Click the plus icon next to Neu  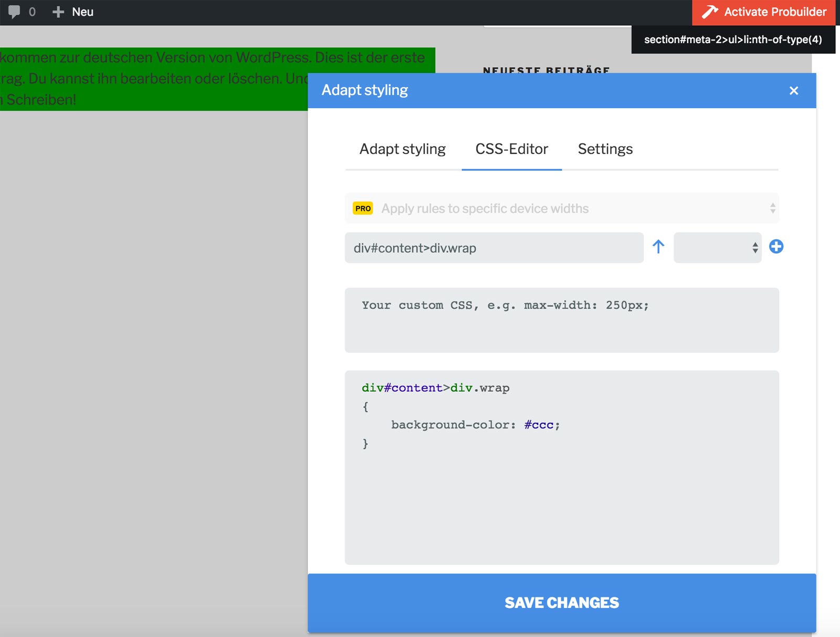click(58, 12)
